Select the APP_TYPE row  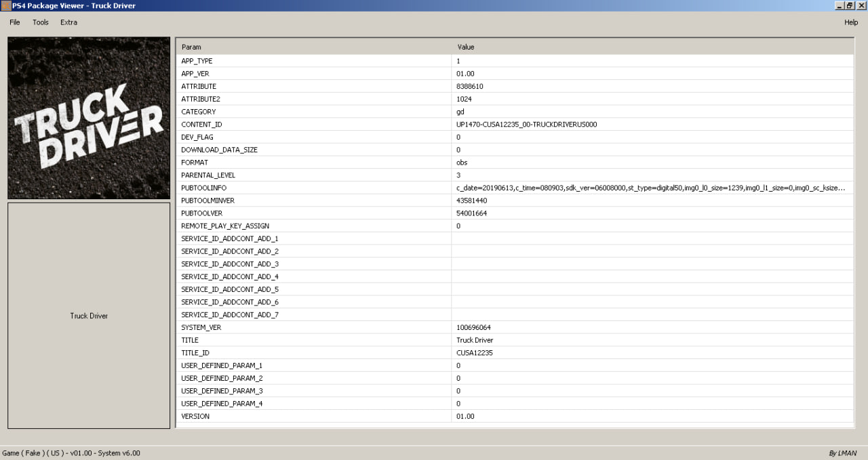point(515,61)
